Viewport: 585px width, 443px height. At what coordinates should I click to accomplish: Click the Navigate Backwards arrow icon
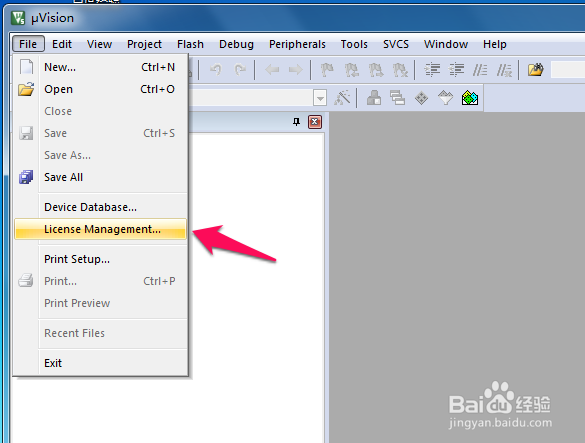[272, 70]
